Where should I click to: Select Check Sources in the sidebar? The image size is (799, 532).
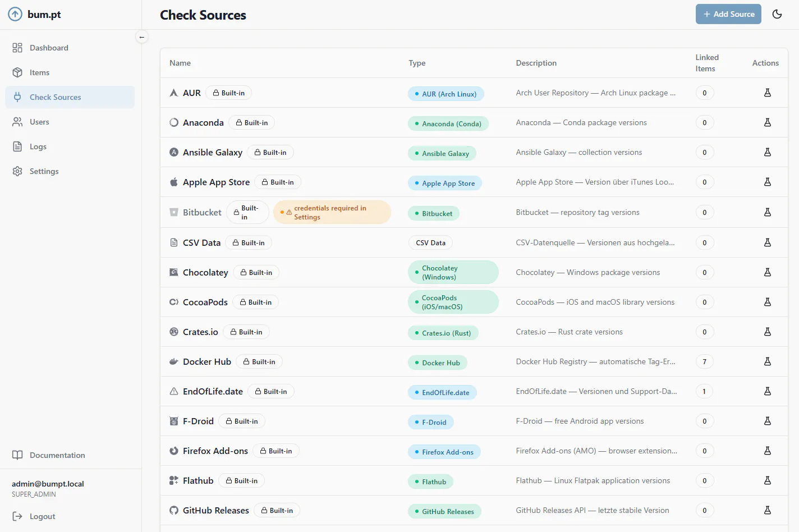point(70,97)
